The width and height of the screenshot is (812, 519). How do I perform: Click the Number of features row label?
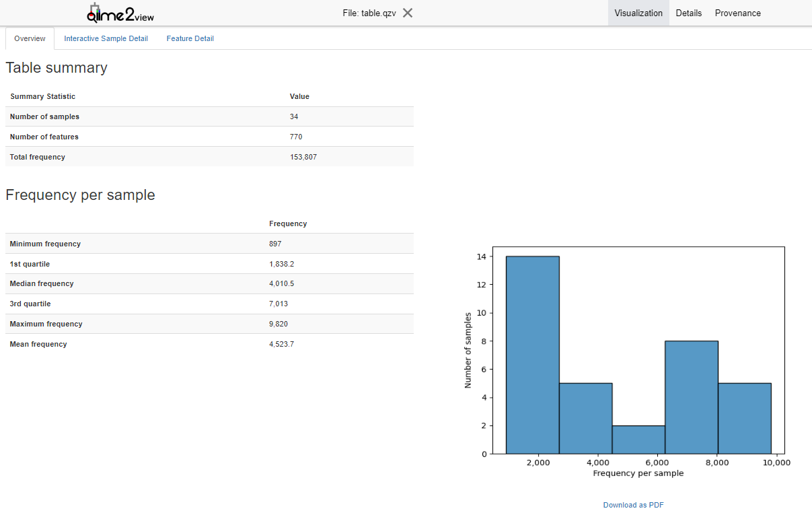(44, 137)
